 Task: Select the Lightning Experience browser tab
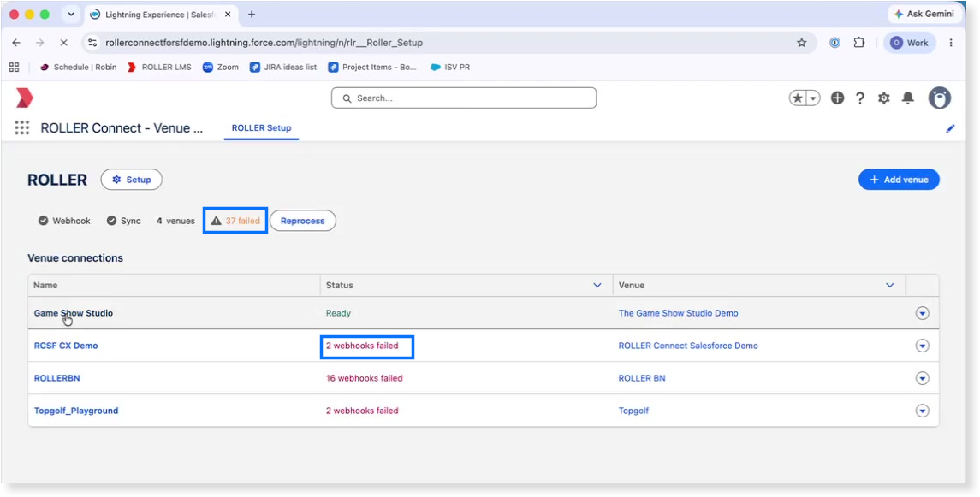[161, 15]
